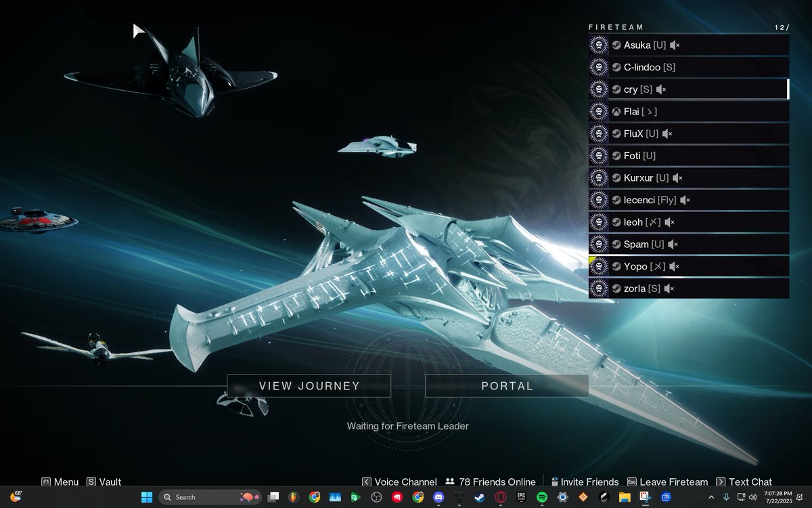Click lecenci's skull emblem icon
The height and width of the screenshot is (508, 812).
(597, 200)
